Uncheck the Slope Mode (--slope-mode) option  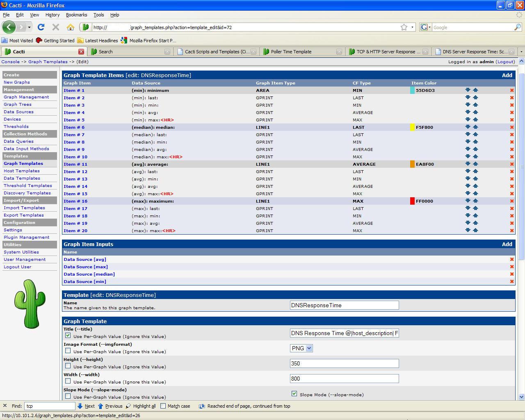tap(294, 394)
